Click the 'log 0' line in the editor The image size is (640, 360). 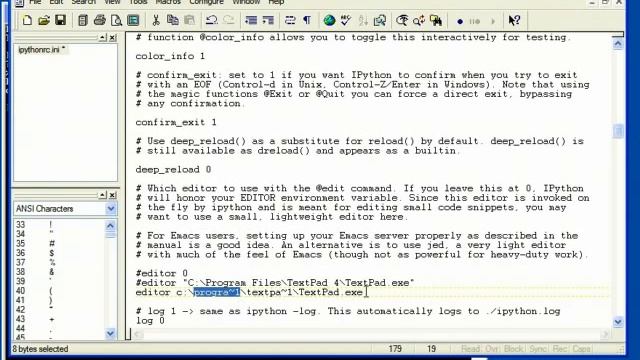click(150, 321)
